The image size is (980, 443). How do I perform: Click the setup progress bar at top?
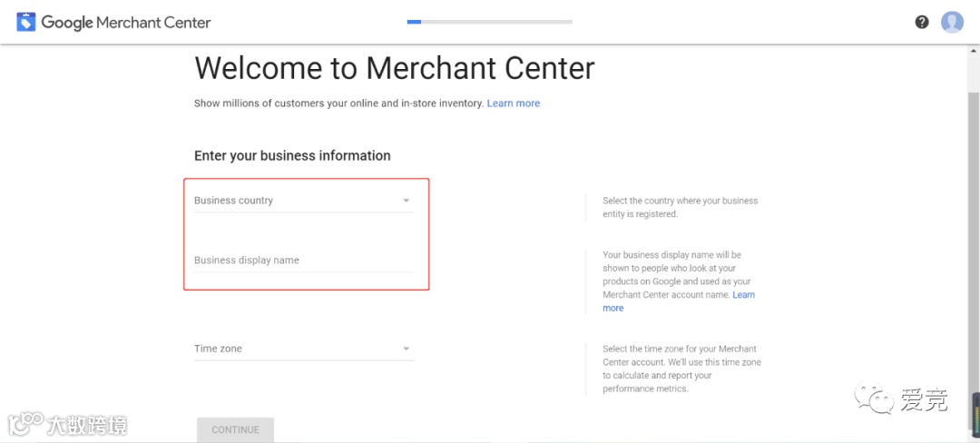click(489, 22)
